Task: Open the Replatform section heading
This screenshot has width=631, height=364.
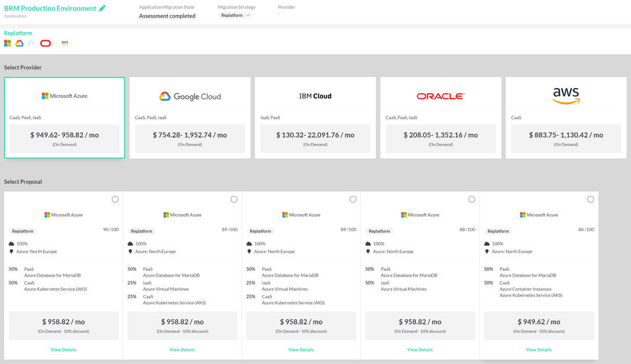Action: pos(18,33)
